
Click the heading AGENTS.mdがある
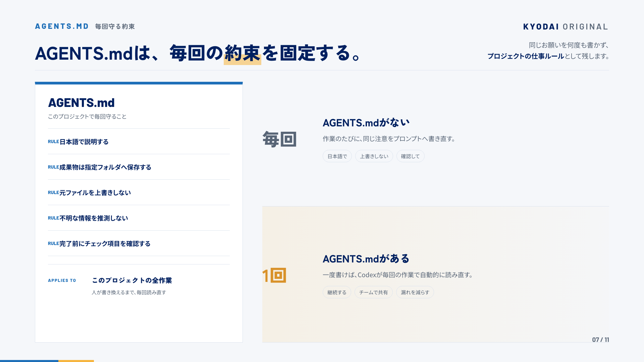pyautogui.click(x=366, y=259)
